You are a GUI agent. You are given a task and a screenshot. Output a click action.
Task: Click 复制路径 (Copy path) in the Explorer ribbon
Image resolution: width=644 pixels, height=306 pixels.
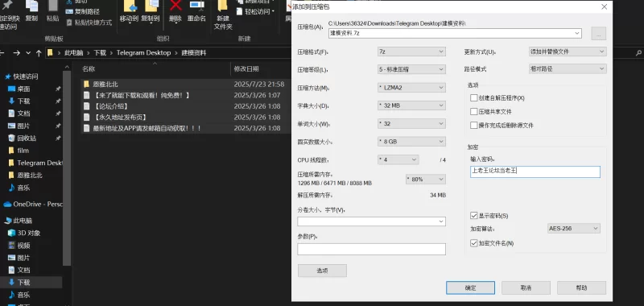(83, 11)
